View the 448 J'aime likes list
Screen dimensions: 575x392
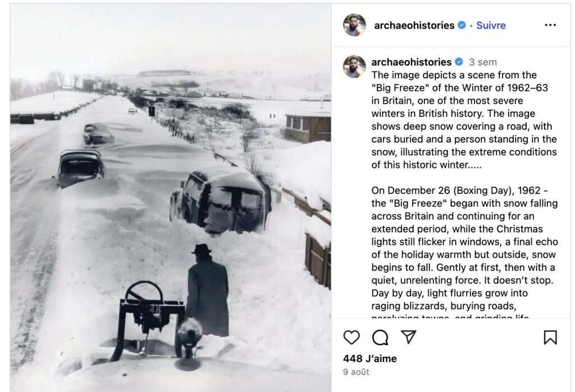(x=369, y=358)
